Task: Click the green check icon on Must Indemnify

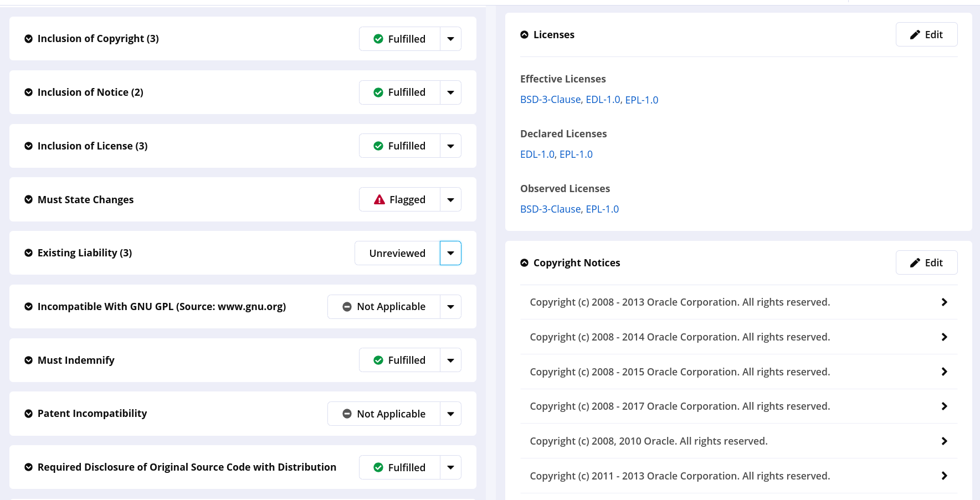Action: pos(378,360)
